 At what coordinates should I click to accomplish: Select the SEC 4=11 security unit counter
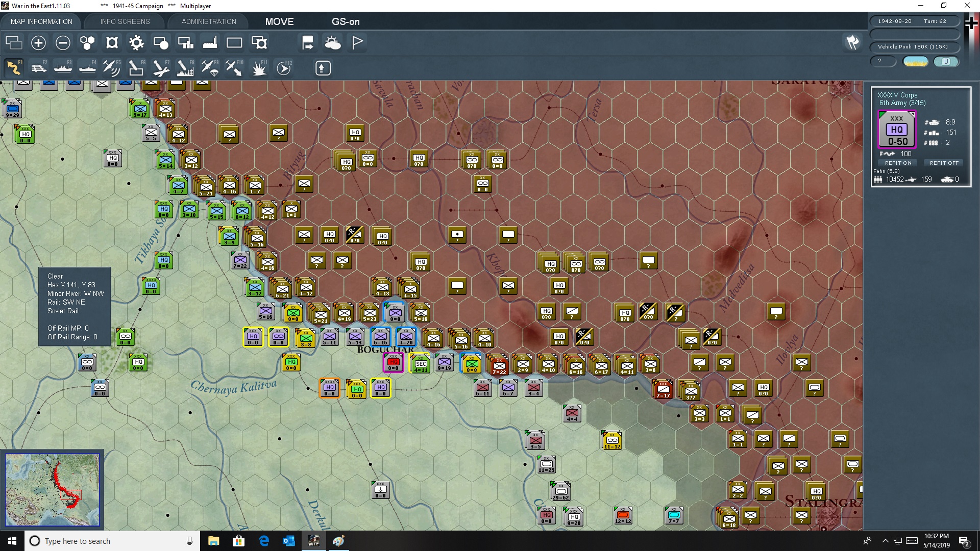pos(421,363)
